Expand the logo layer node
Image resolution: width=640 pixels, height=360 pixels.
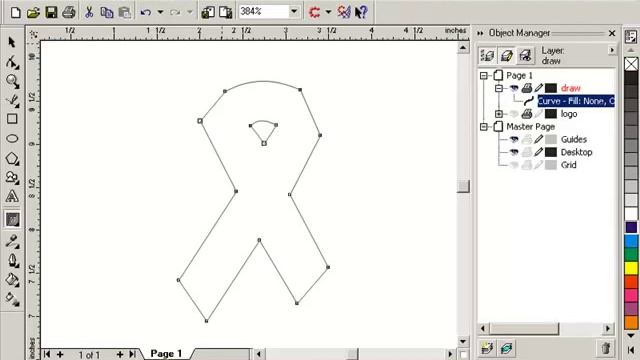pyautogui.click(x=499, y=114)
